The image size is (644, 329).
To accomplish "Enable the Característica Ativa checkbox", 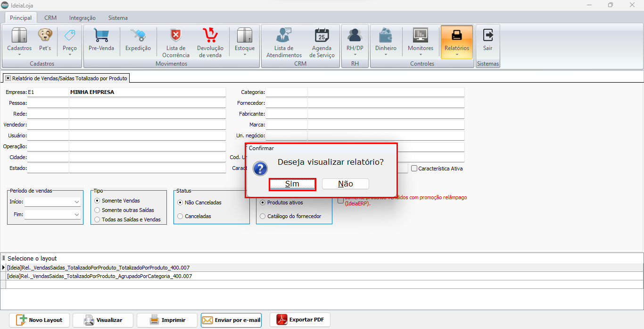I will point(414,169).
